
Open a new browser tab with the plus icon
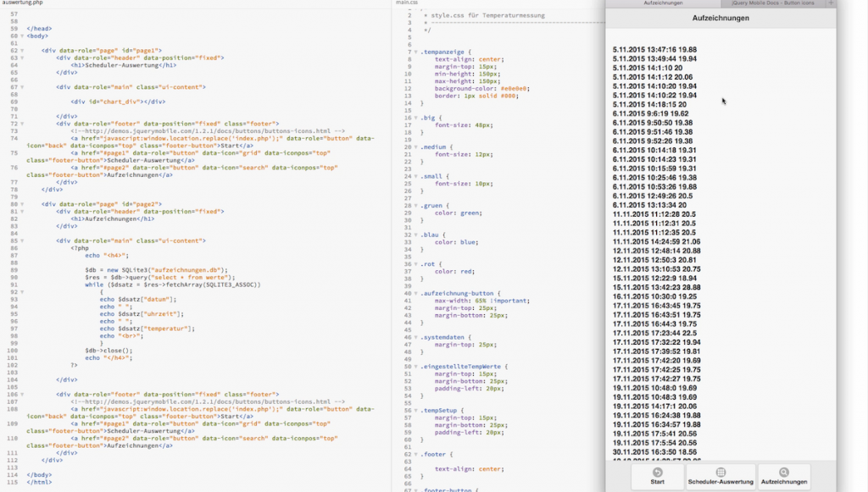click(x=831, y=4)
